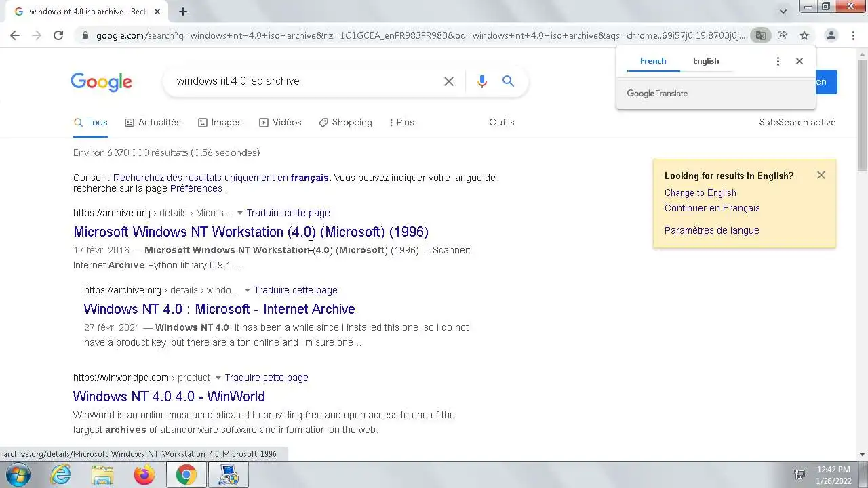Open Chrome's three-dot menu
Image resolution: width=868 pixels, height=488 pixels.
pyautogui.click(x=854, y=35)
